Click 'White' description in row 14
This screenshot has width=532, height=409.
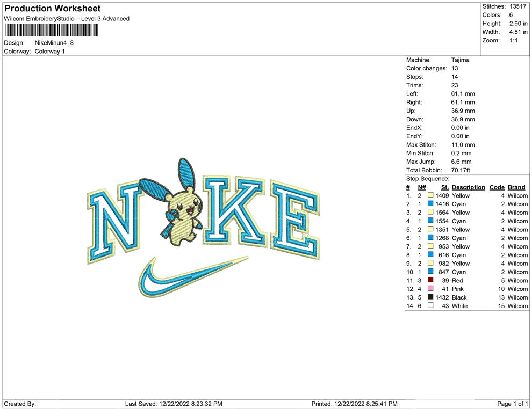(x=460, y=306)
